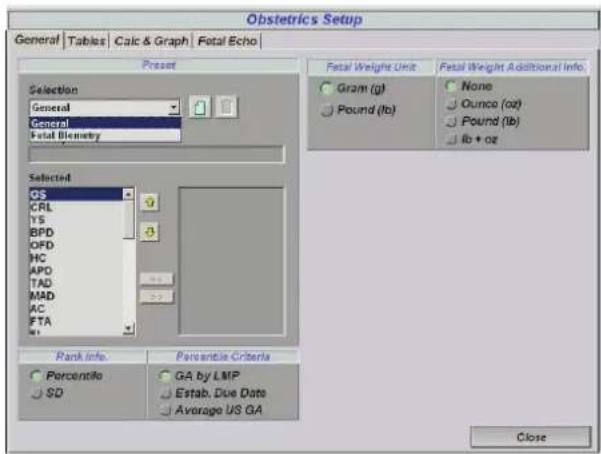The image size is (601, 454).
Task: Move selected item down with arrow button
Action: tap(149, 232)
